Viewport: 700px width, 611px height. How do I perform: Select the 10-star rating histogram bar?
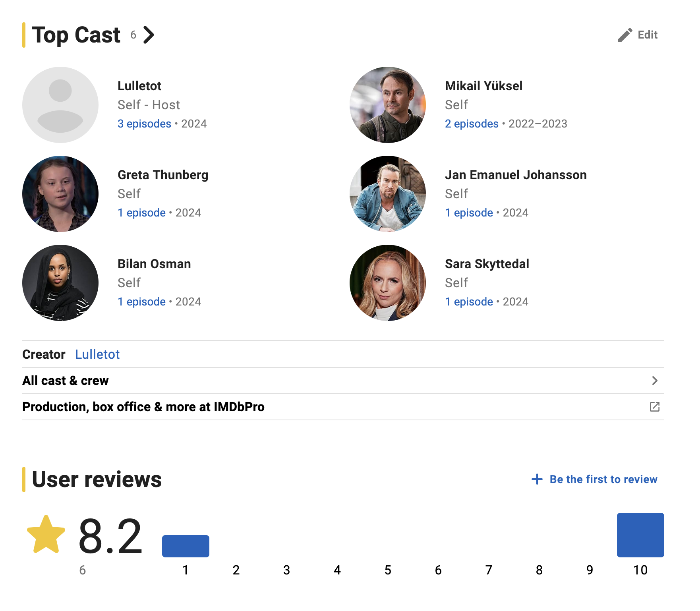point(640,535)
